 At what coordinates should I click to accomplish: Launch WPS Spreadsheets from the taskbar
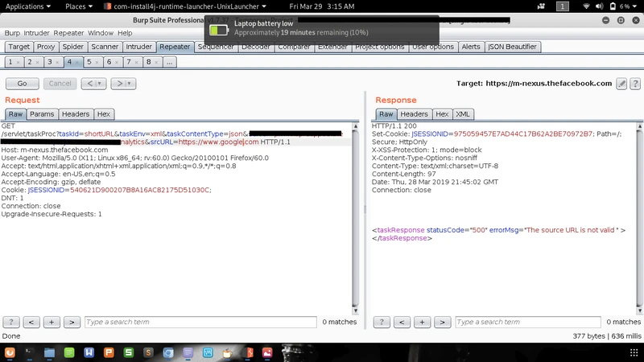point(129,352)
